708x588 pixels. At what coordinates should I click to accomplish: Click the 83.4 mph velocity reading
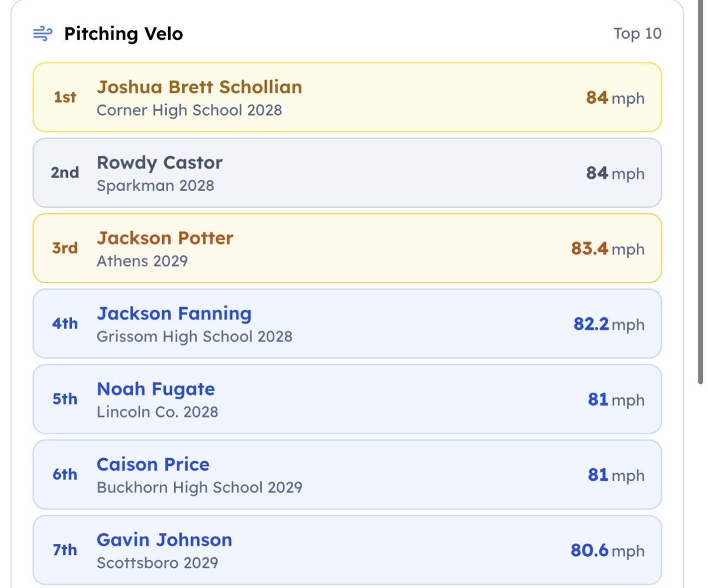608,248
